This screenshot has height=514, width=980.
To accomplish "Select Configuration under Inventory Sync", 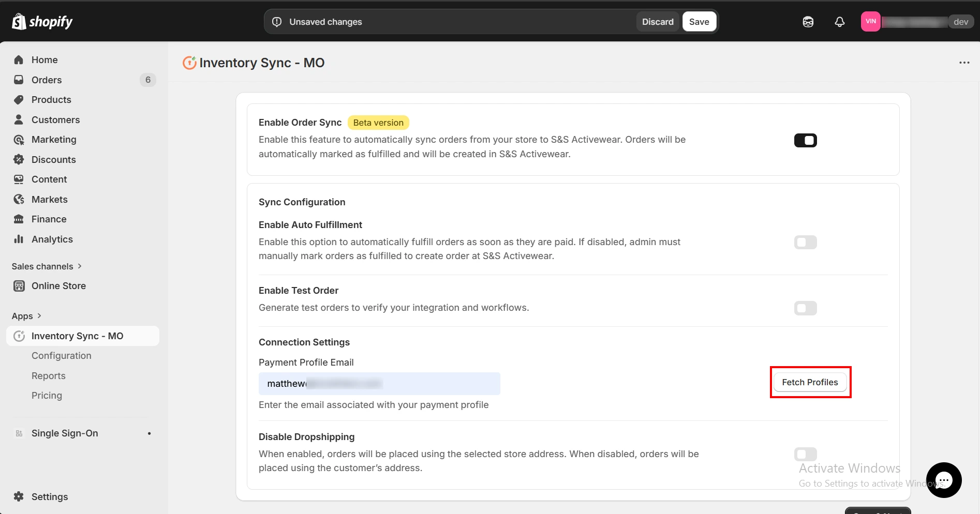I will click(62, 355).
